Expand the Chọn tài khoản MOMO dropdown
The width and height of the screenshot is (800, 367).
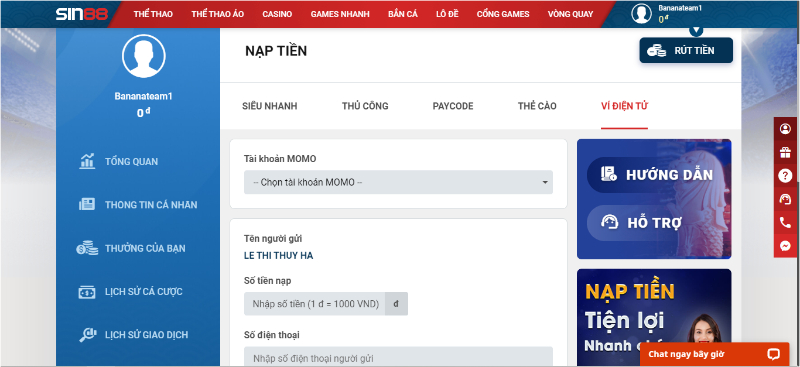point(398,182)
